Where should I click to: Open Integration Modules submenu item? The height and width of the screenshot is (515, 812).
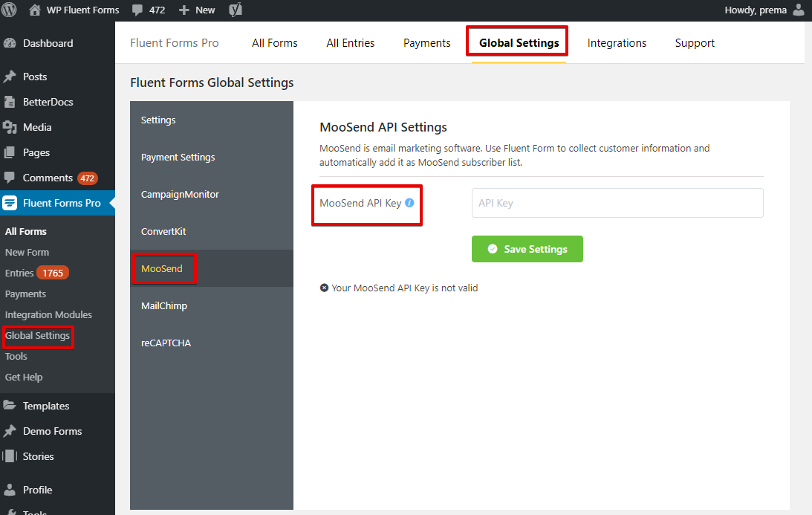(x=48, y=315)
